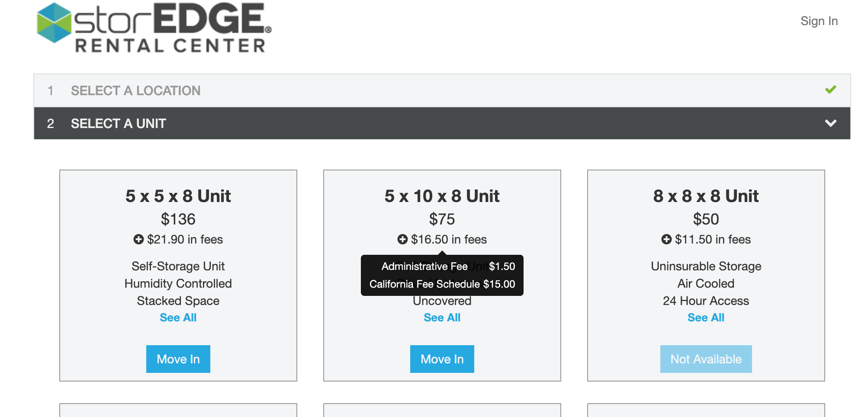Click the $11.50 in fees text

pos(713,239)
